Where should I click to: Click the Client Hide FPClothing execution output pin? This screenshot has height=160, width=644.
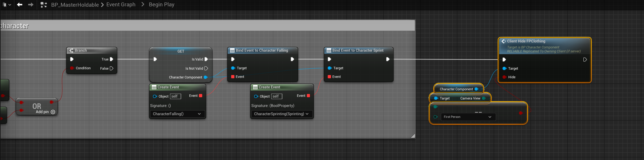pos(585,60)
